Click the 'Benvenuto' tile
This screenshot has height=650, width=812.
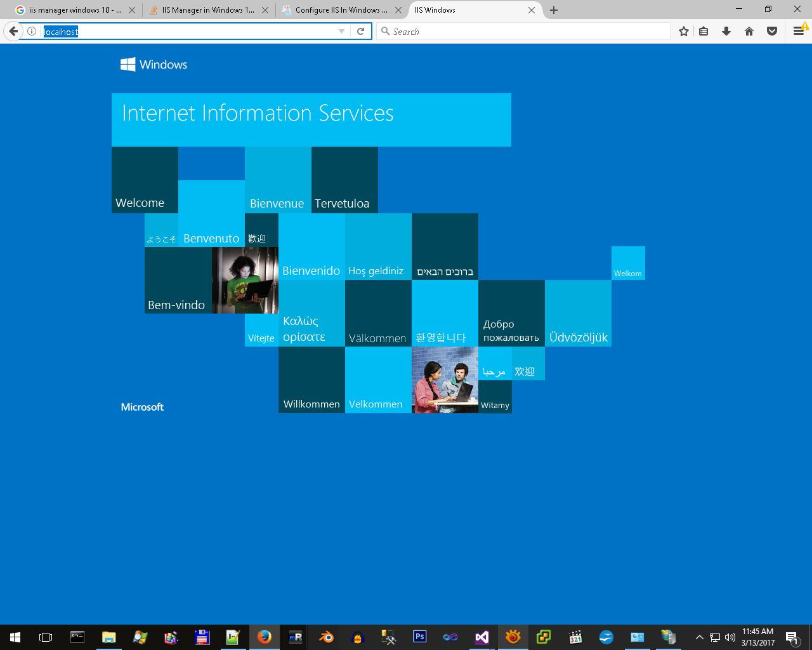(x=211, y=213)
